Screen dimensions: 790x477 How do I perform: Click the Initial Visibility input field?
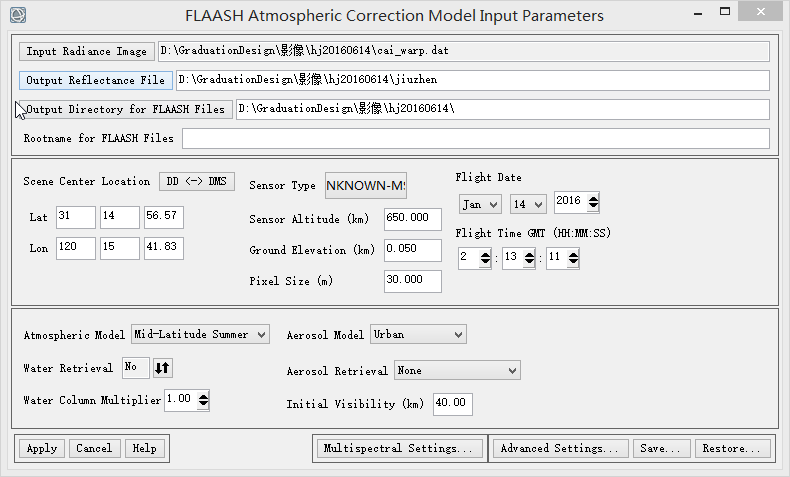[x=452, y=404]
